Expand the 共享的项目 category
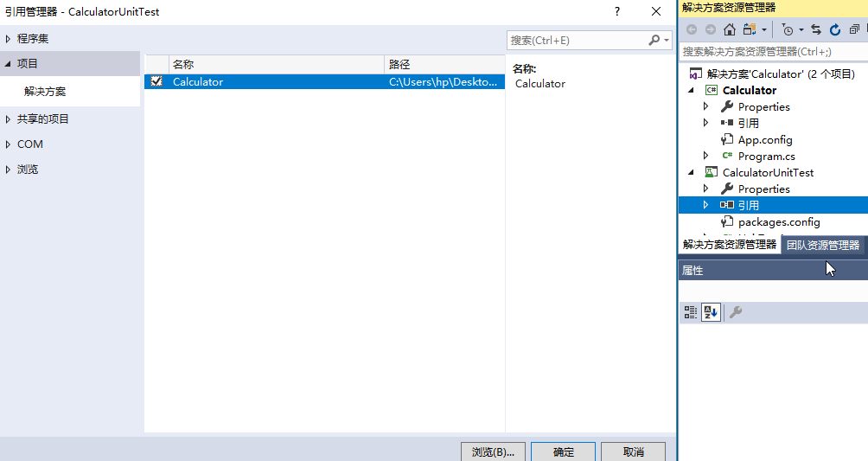The image size is (868, 461). coord(8,119)
